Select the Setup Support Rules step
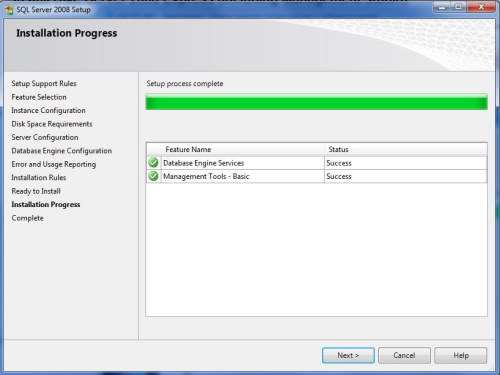 (x=44, y=84)
